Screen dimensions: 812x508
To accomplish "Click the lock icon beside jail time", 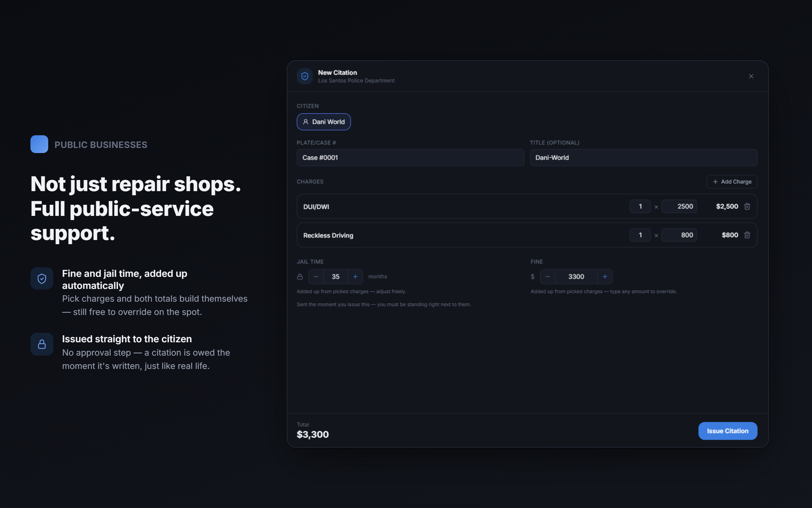I will 300,277.
